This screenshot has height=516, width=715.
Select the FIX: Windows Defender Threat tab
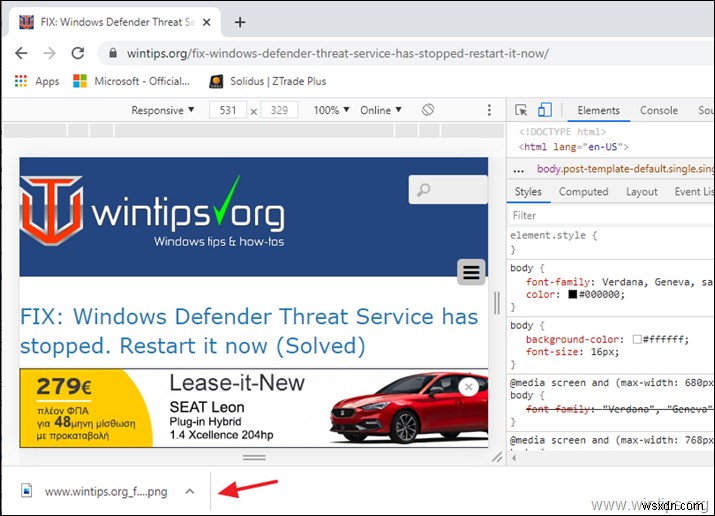click(x=112, y=22)
